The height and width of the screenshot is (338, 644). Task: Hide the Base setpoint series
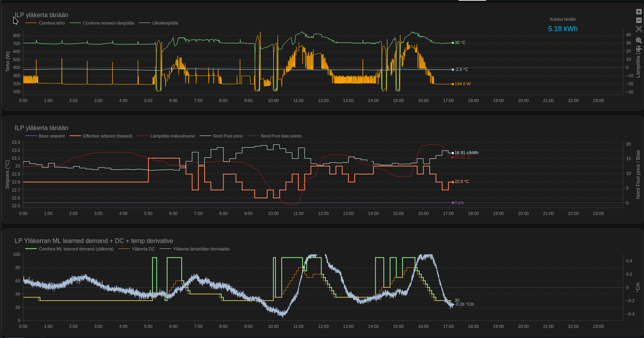(x=51, y=136)
